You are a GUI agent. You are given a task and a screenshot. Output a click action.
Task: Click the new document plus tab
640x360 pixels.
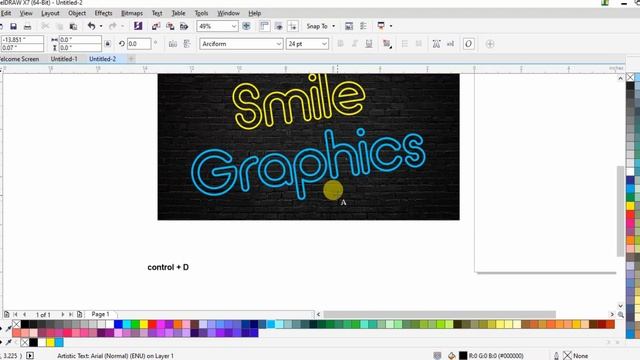(131, 59)
